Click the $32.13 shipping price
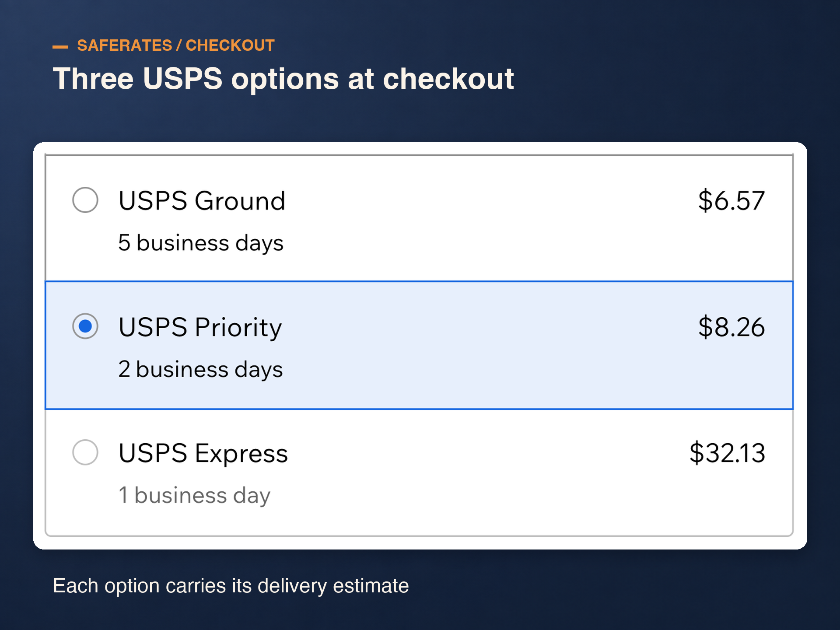This screenshot has width=840, height=630. [x=728, y=453]
